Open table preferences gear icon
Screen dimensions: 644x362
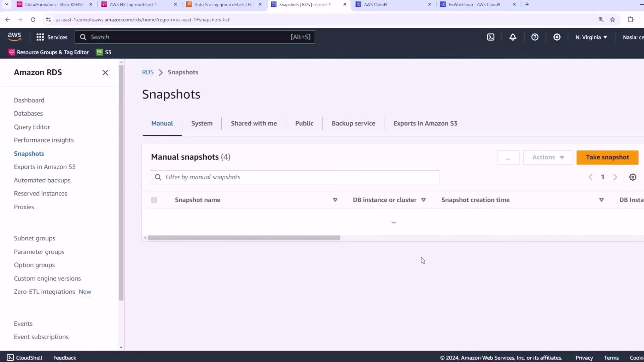[633, 177]
